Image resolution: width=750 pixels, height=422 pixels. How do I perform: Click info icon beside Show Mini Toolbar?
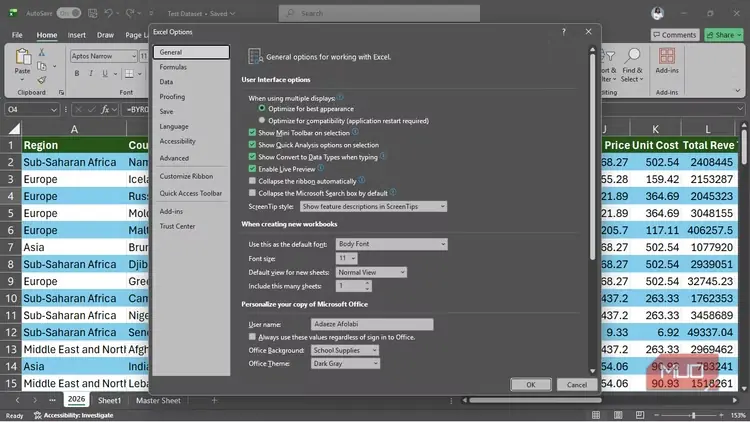pyautogui.click(x=355, y=132)
